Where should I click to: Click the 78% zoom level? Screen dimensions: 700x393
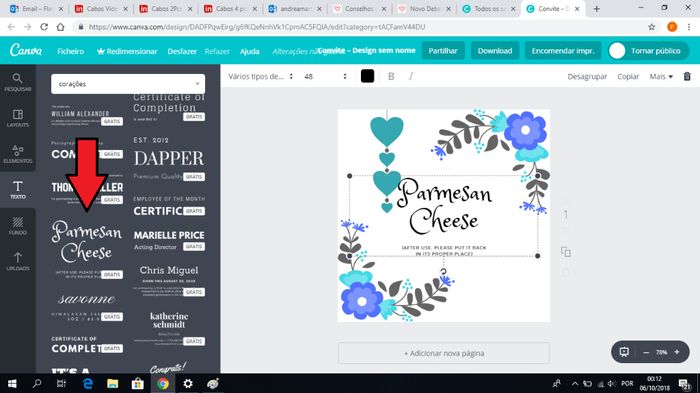tap(661, 352)
